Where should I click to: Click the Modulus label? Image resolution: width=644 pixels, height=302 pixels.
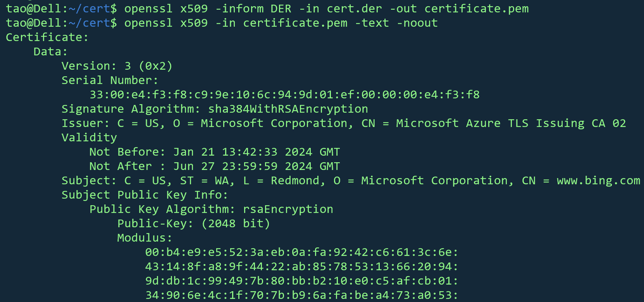[145, 238]
